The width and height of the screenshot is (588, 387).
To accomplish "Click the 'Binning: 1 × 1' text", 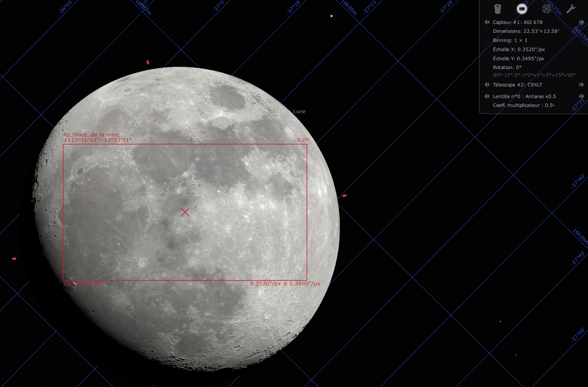I will point(510,40).
